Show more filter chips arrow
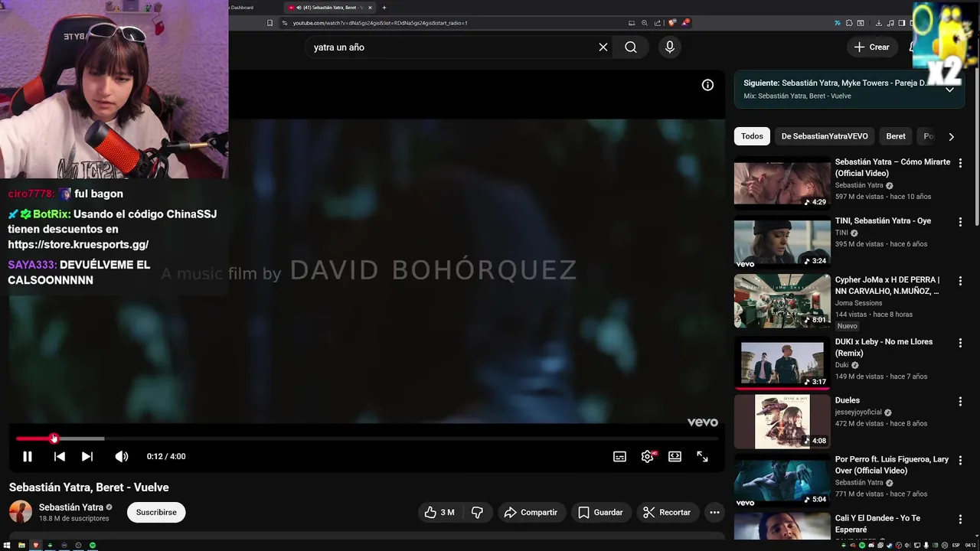 951,136
